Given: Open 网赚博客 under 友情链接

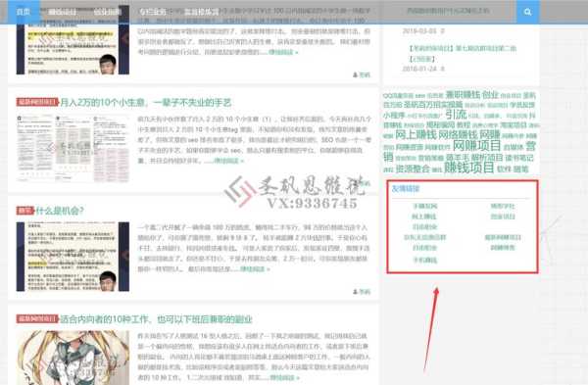Looking at the screenshot, I should coord(503,248).
